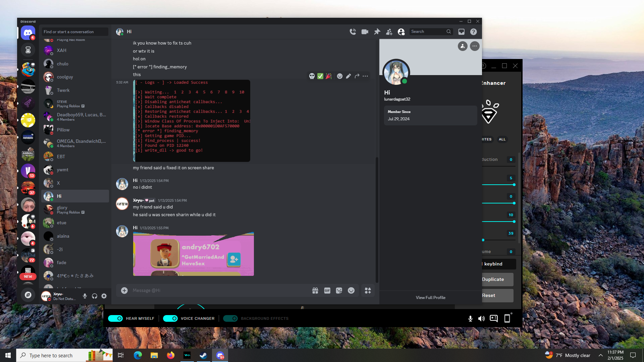
Task: Select the ALL tab in Voicemod
Action: coord(502,139)
